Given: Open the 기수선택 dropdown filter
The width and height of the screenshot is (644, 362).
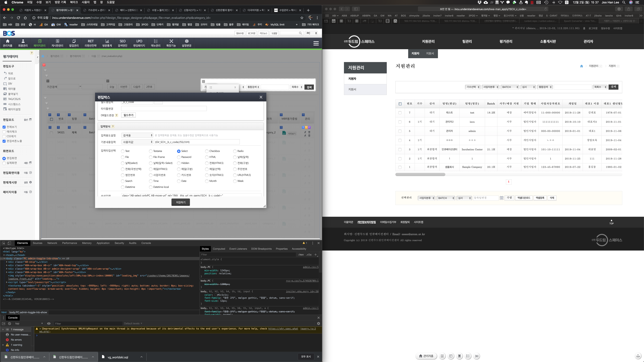Looking at the screenshot, I should [x=473, y=87].
